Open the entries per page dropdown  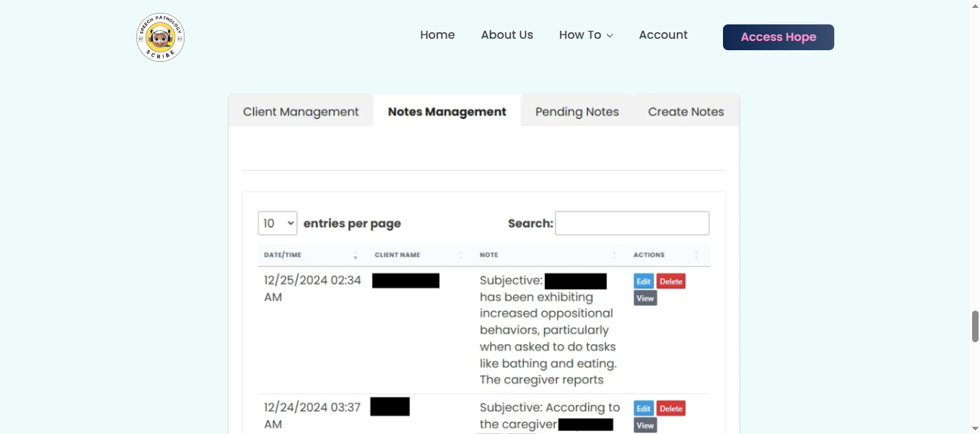(x=277, y=223)
